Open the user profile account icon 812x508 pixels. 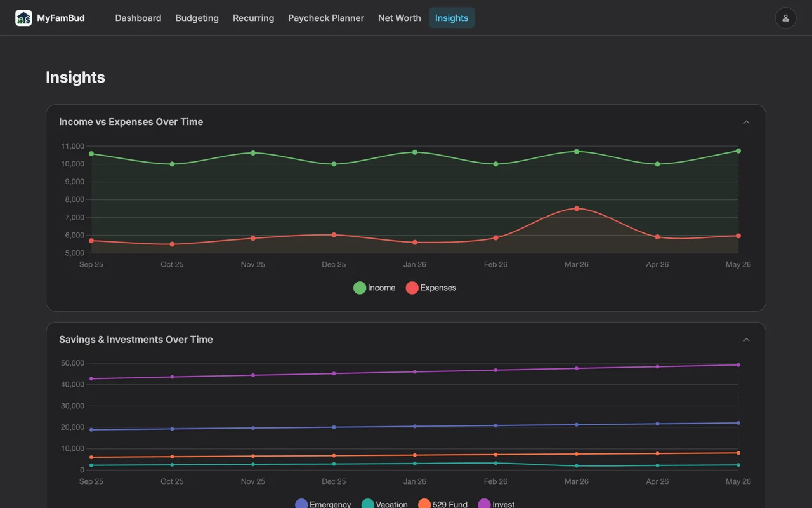click(x=785, y=18)
